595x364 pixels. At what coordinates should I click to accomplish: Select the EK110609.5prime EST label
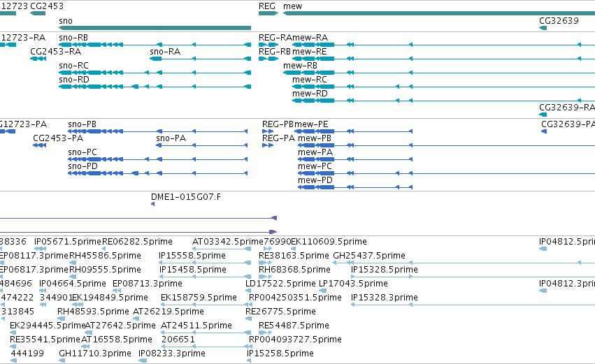coord(329,242)
